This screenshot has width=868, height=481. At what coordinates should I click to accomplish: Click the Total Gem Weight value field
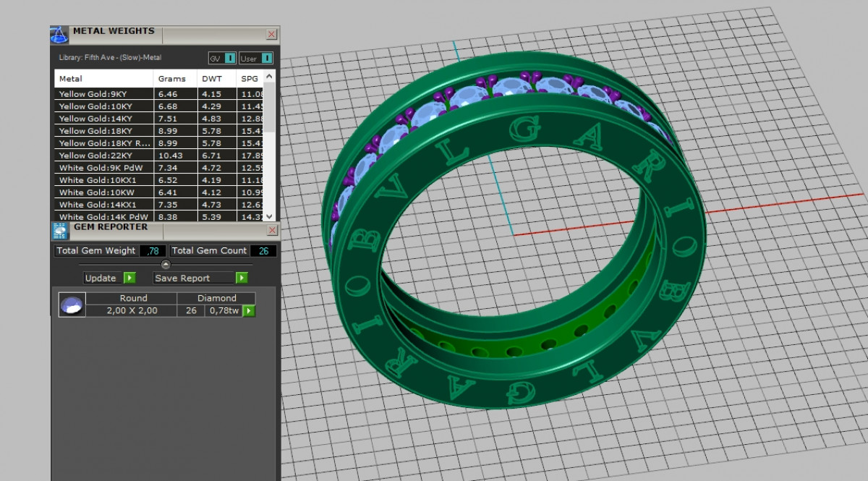point(153,251)
